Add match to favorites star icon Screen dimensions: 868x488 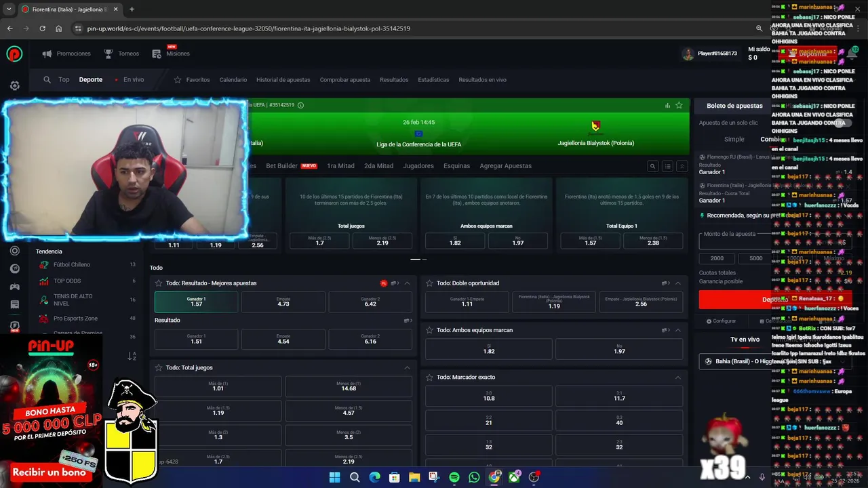[679, 105]
